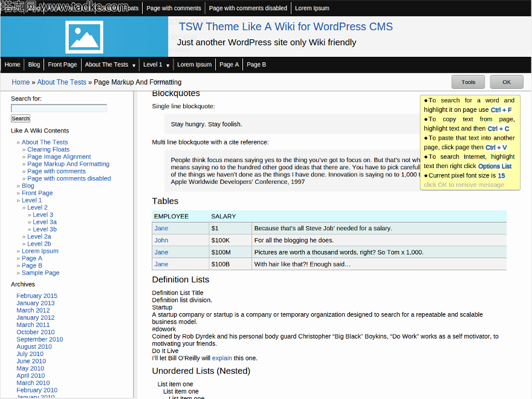
Task: Expand the Level 1 menu dropdown arrow
Action: [x=167, y=65]
